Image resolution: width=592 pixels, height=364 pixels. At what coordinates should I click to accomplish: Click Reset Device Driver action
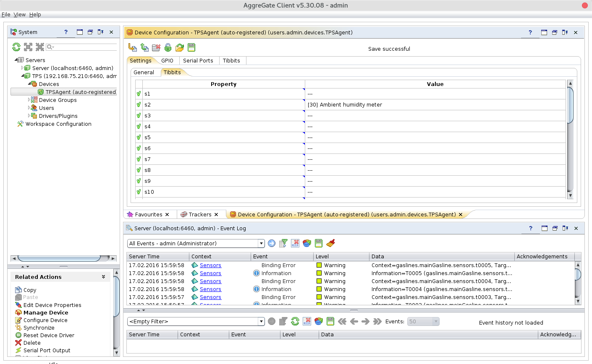click(49, 335)
